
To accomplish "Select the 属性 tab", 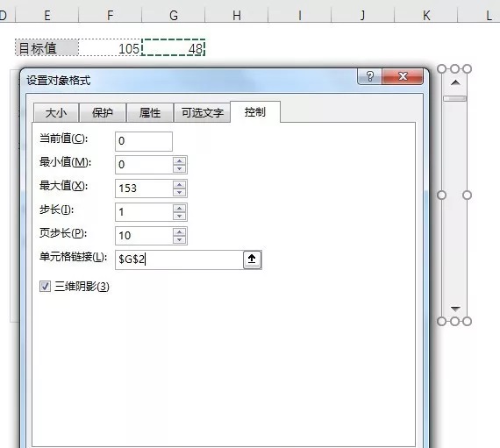I will point(150,113).
